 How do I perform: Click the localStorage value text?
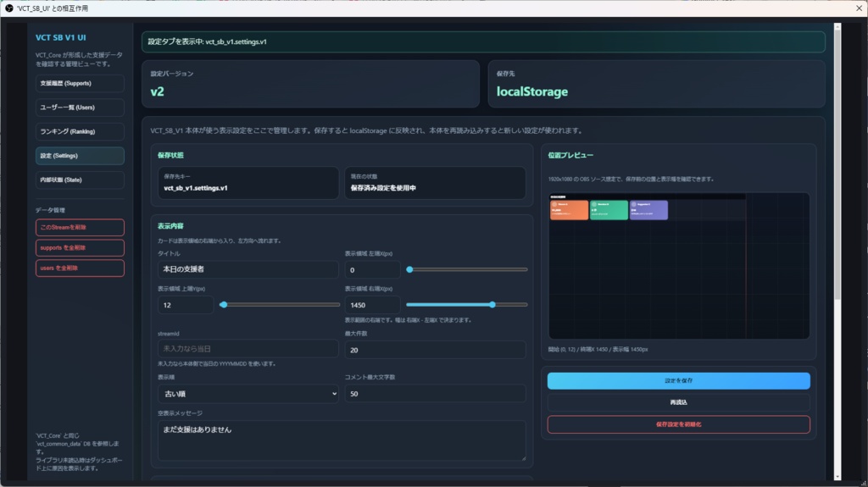(532, 91)
